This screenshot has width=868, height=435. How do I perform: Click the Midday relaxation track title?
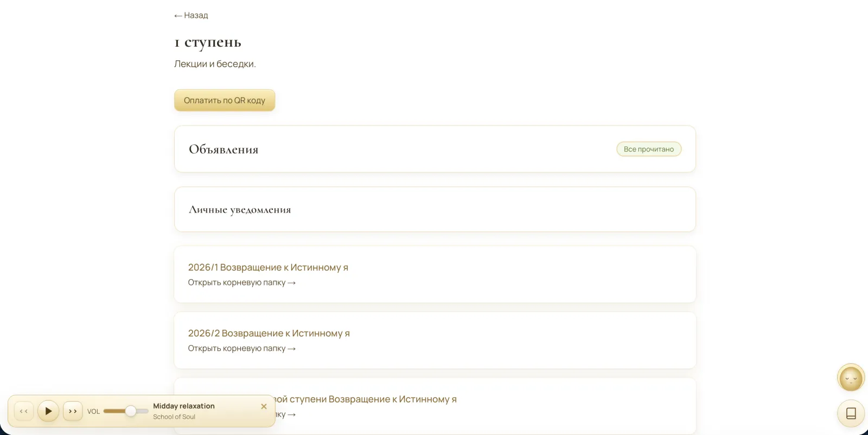click(x=184, y=406)
